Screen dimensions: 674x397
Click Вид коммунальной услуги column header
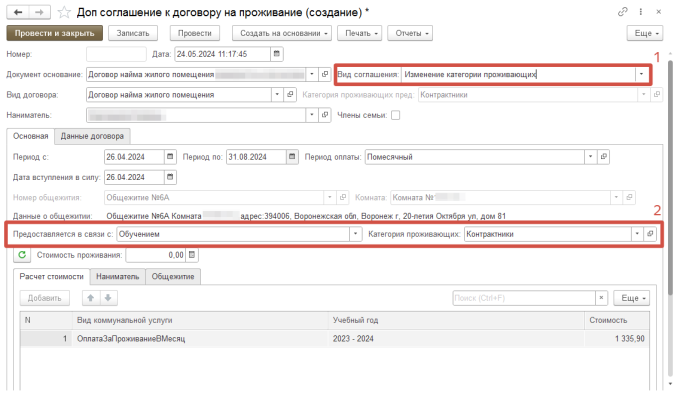(x=200, y=320)
